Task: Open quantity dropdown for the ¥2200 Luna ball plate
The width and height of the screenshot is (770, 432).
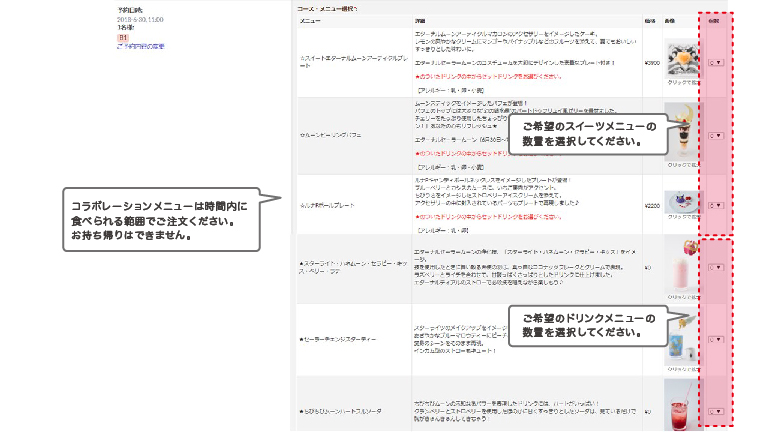Action: click(x=715, y=203)
